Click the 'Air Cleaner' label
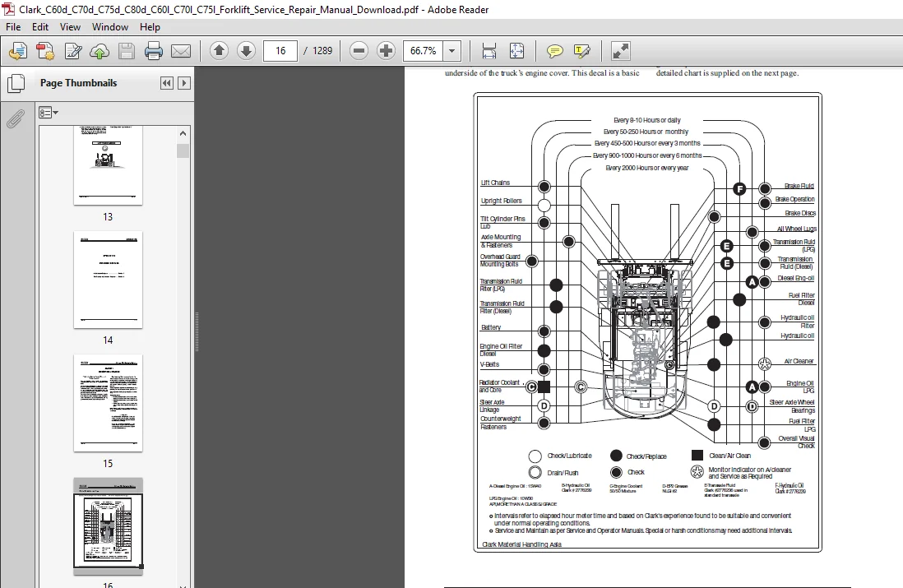 click(799, 361)
